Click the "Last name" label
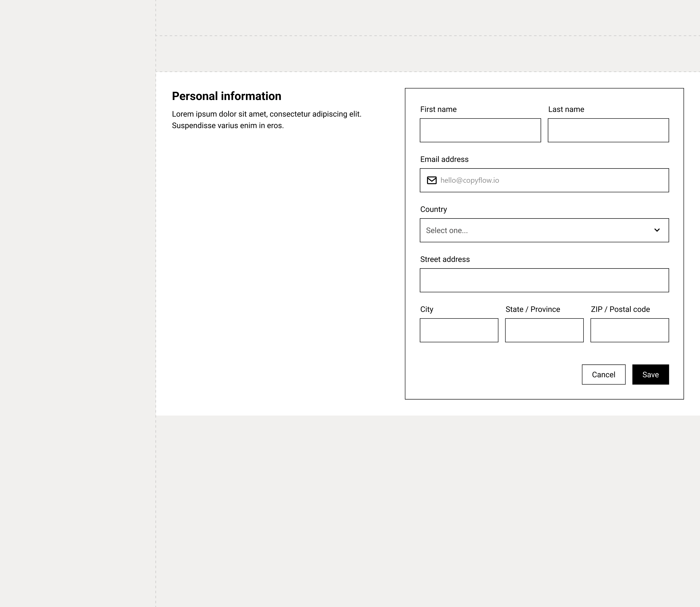Image resolution: width=700 pixels, height=607 pixels. [x=566, y=109]
